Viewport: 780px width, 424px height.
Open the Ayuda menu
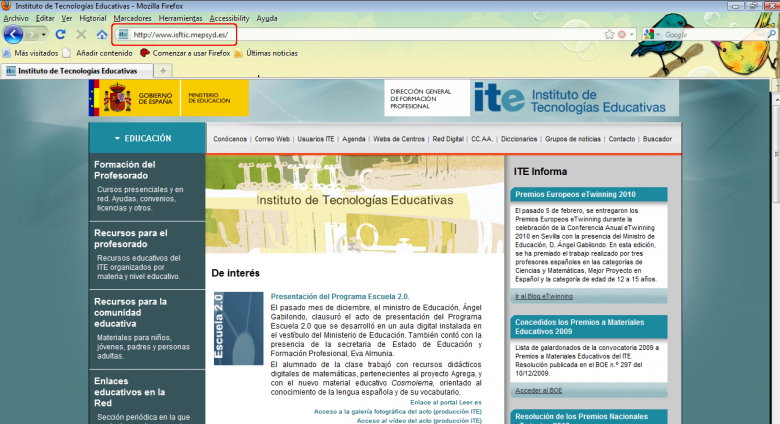pos(267,18)
